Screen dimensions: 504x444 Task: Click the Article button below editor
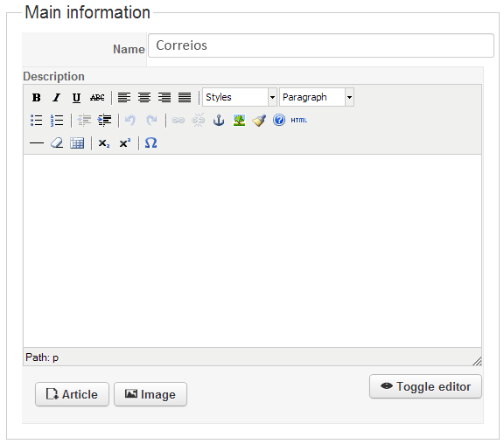[72, 394]
